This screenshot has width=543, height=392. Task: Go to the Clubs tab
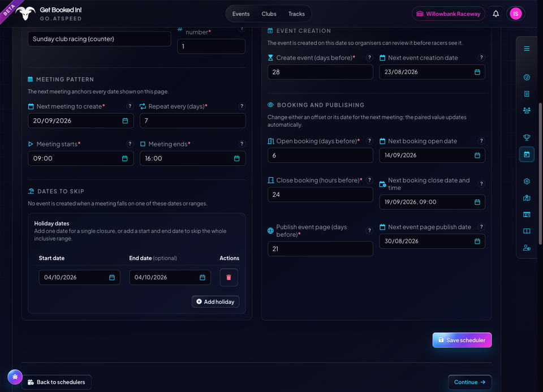269,14
